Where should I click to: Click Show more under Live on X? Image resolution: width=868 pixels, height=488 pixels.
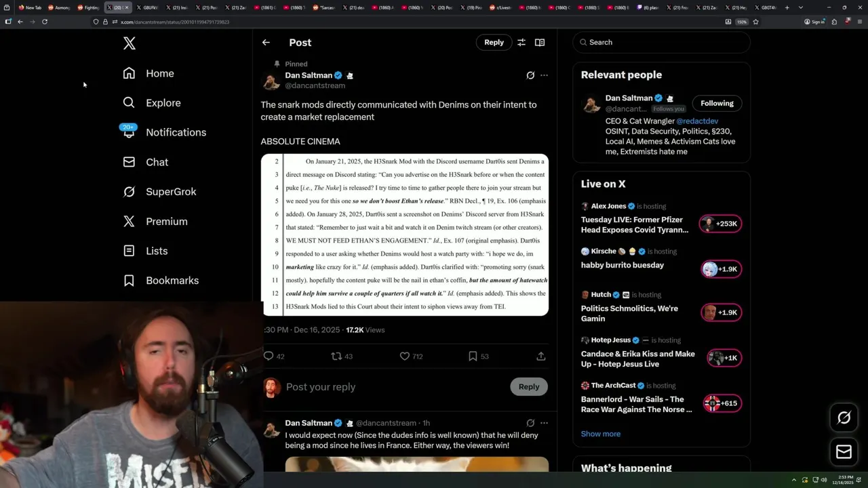click(600, 434)
